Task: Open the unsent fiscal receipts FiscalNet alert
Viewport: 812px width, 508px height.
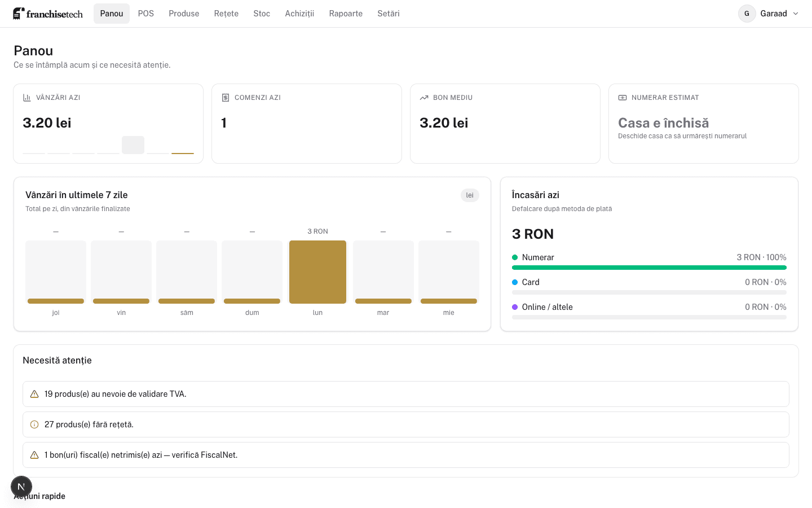Action: [x=406, y=455]
